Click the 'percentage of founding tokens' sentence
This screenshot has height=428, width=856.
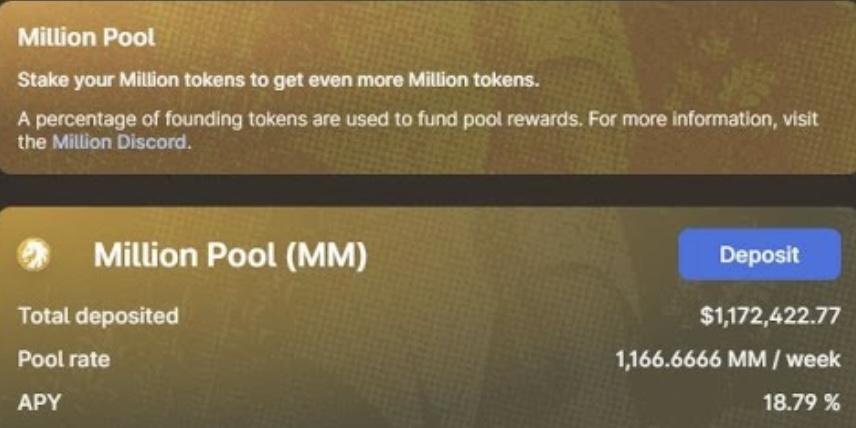point(296,119)
